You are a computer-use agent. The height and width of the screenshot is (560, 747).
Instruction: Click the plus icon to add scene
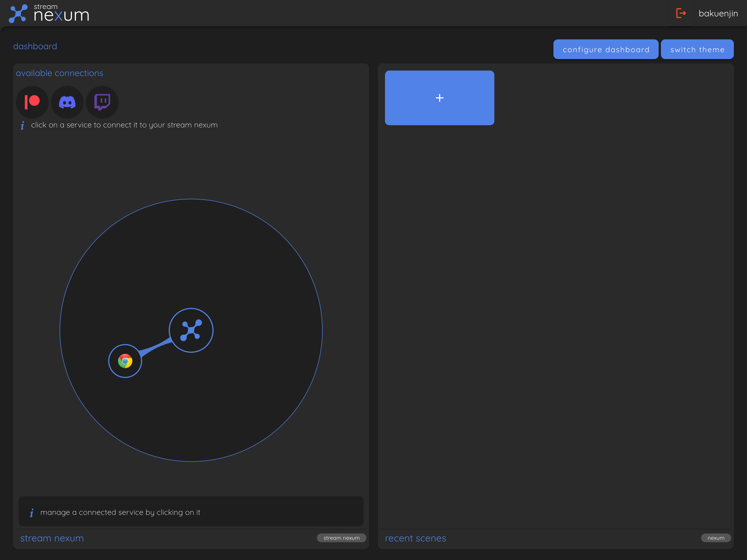coord(439,98)
